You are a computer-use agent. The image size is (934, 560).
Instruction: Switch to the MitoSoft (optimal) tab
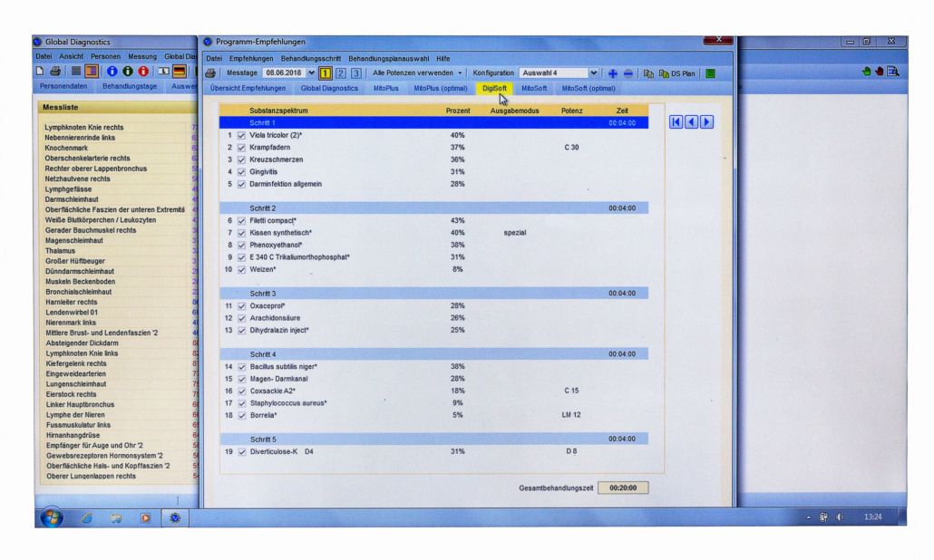point(588,88)
